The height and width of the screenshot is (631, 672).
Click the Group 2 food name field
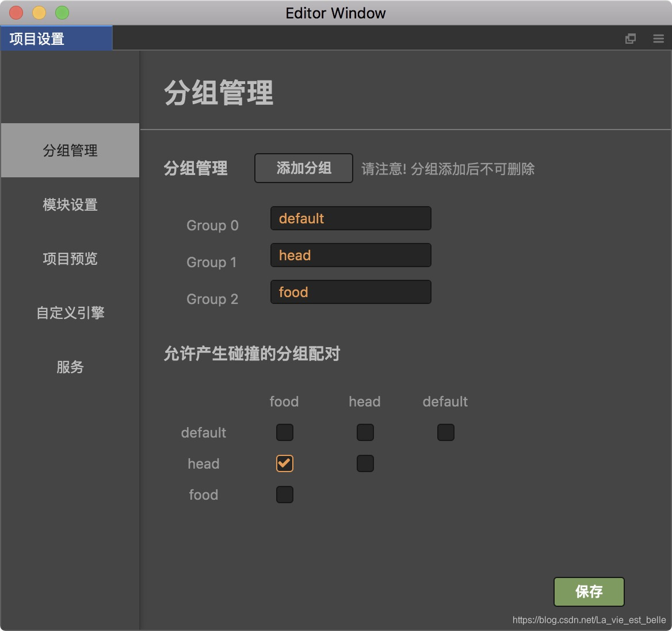click(350, 292)
